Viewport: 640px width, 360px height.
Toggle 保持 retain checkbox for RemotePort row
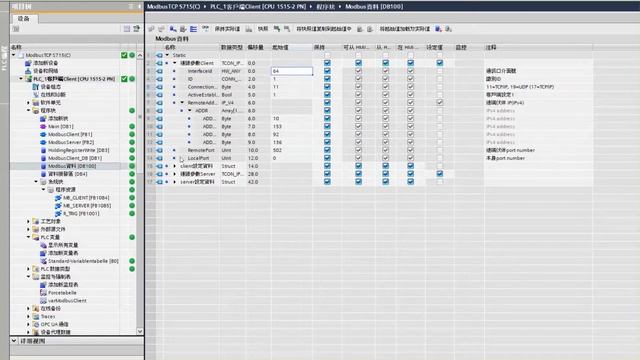327,150
